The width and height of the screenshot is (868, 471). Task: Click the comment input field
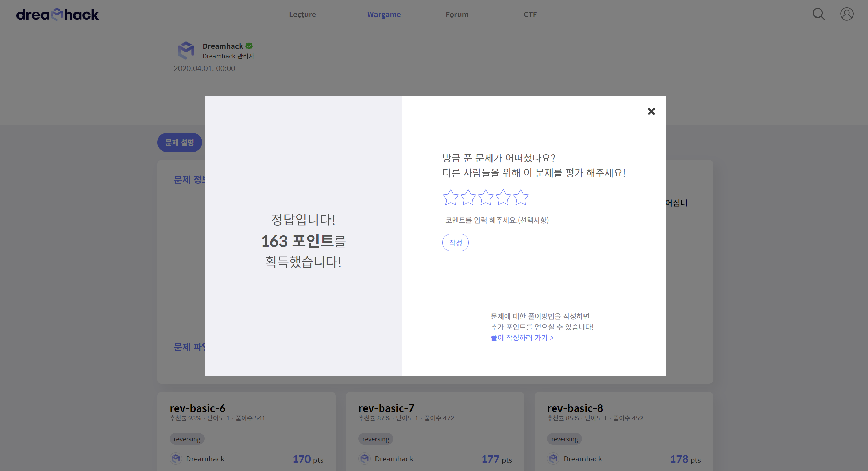pos(533,220)
